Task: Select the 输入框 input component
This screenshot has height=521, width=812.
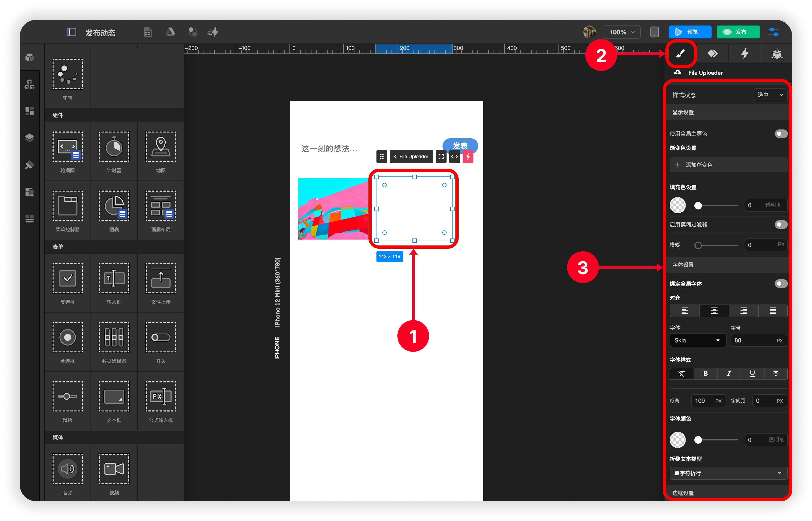Action: point(114,283)
